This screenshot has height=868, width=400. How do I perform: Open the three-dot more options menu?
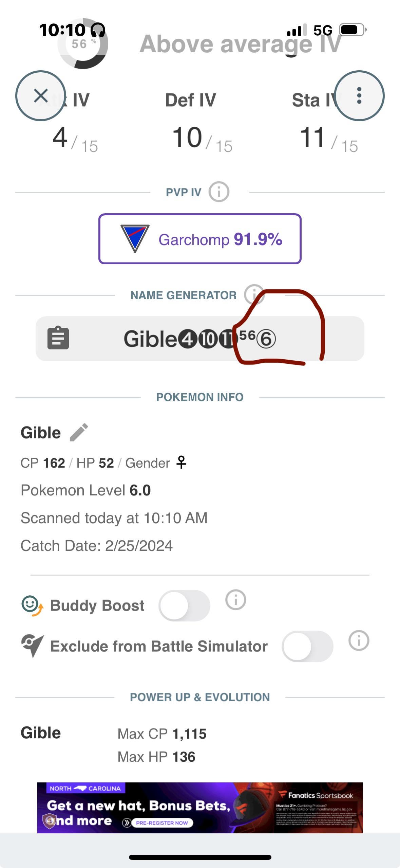point(359,96)
